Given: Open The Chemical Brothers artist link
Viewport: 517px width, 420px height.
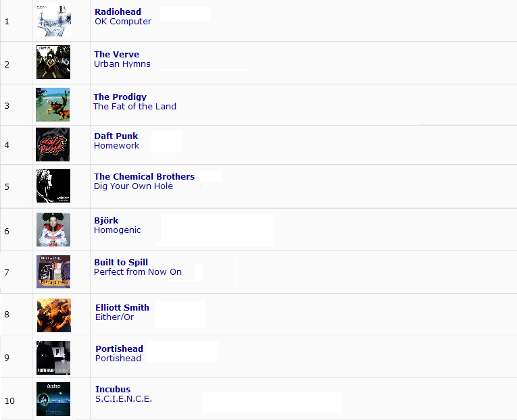Looking at the screenshot, I should tap(145, 176).
